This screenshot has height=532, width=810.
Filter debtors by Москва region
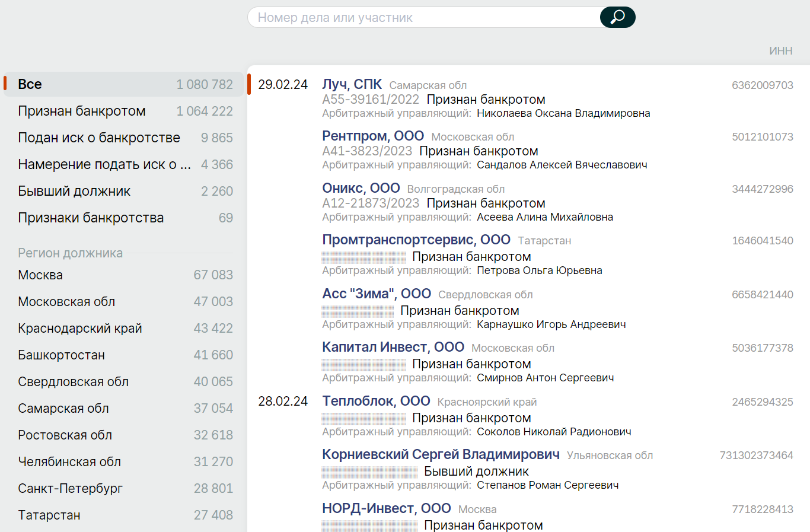tap(40, 275)
